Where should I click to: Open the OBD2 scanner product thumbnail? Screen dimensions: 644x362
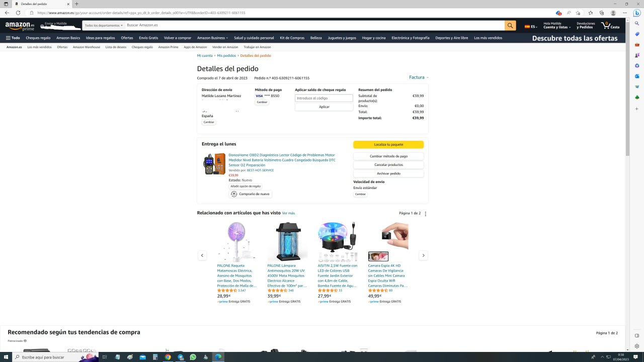[214, 164]
